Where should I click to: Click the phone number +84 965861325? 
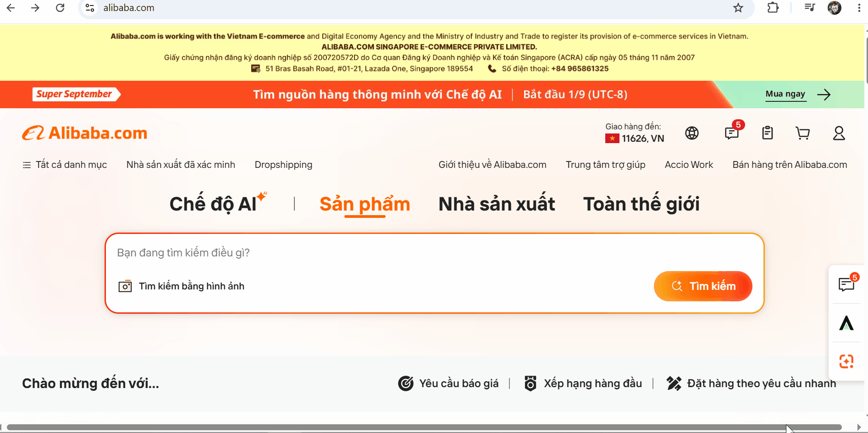580,69
